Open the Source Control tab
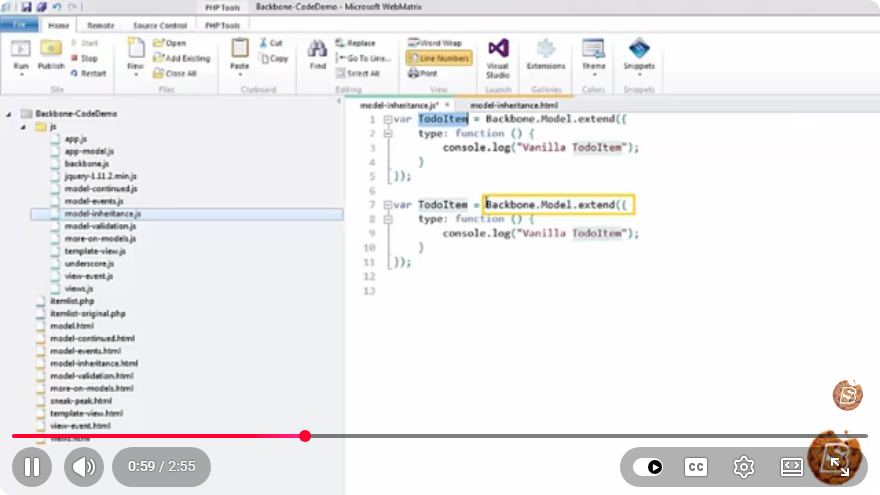The width and height of the screenshot is (880, 495). 160,25
